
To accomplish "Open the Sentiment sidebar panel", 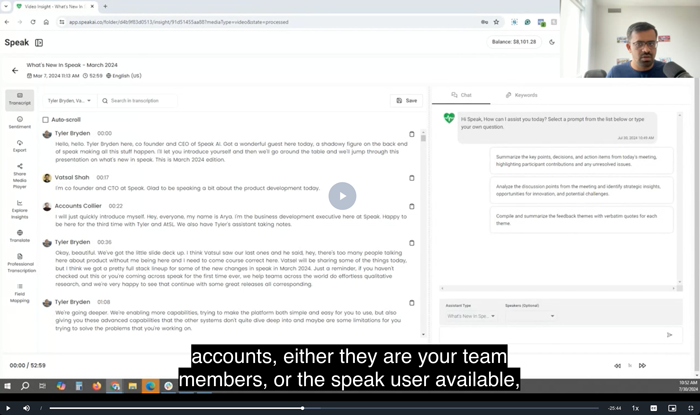I will click(x=20, y=122).
